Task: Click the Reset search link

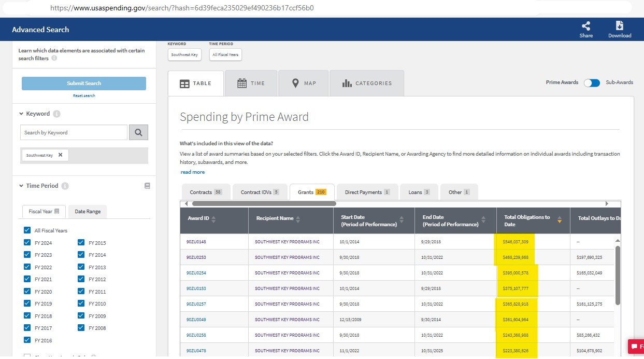Action: [x=84, y=96]
